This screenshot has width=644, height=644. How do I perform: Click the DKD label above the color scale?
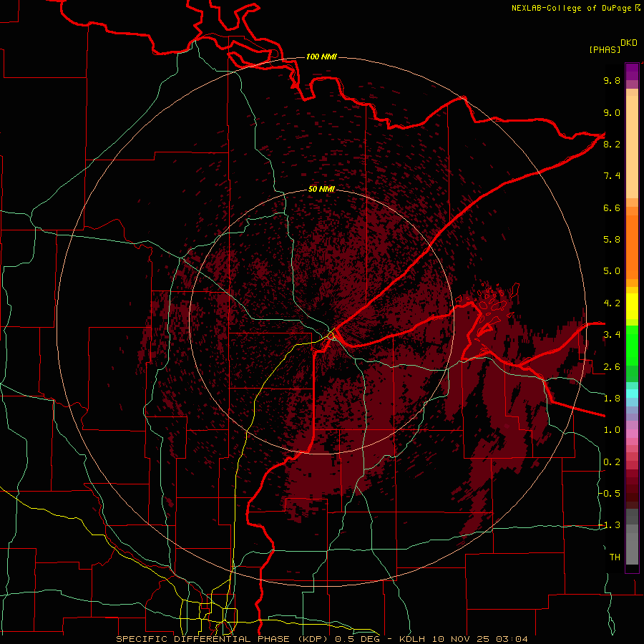click(x=629, y=43)
